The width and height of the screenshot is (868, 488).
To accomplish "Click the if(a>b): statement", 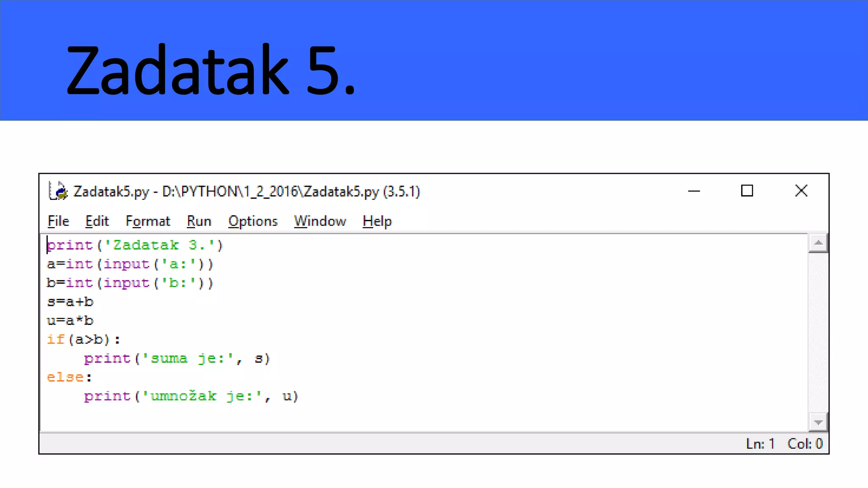I will tap(83, 340).
